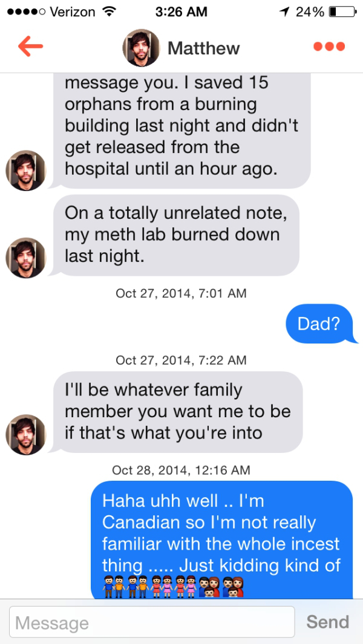
Task: Open the three-dot options menu
Action: (329, 47)
